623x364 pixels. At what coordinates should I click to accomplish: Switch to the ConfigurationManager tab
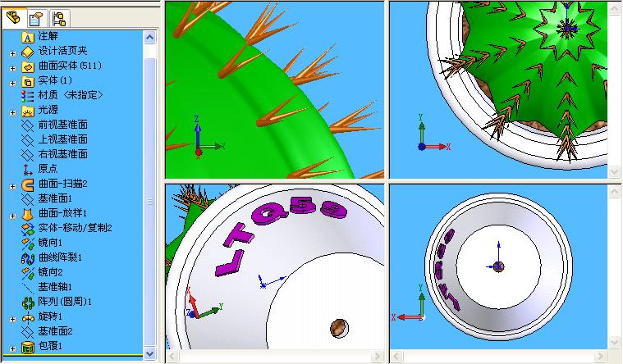pos(59,19)
